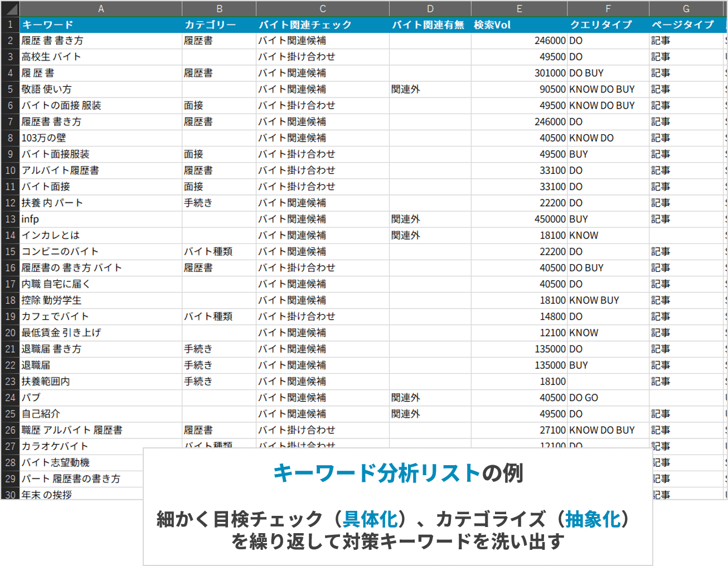Select cell 履歴 書 書き方
728x566 pixels.
coord(101,41)
